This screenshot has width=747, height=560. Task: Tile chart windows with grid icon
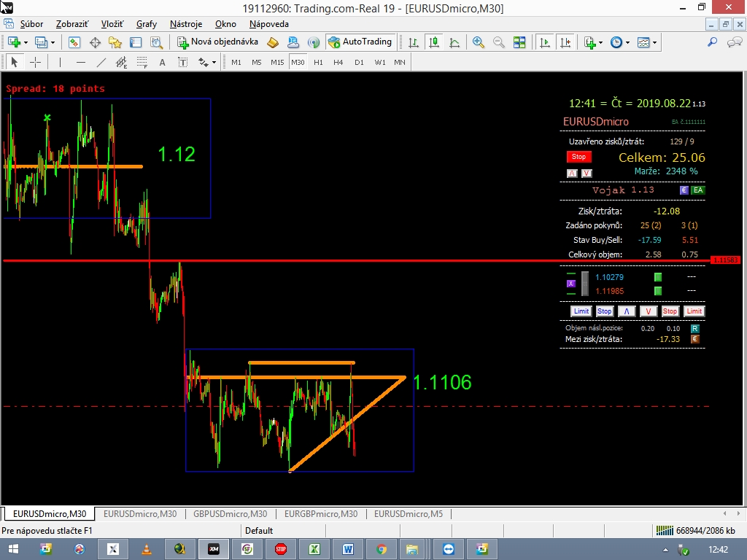coord(519,42)
